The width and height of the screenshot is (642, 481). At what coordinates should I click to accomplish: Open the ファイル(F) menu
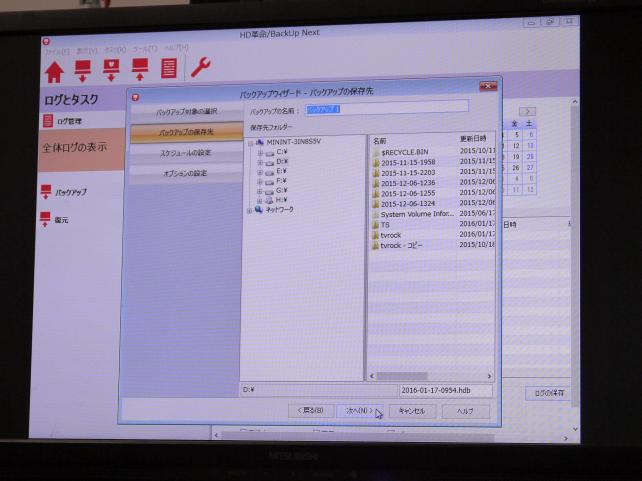[57, 52]
